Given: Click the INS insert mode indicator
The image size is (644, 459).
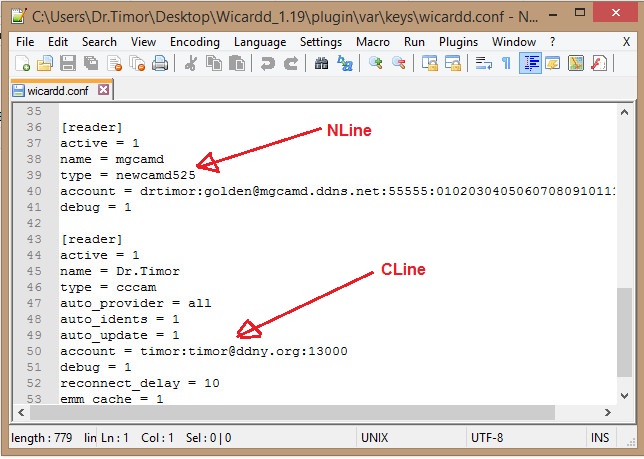Looking at the screenshot, I should click(x=600, y=438).
